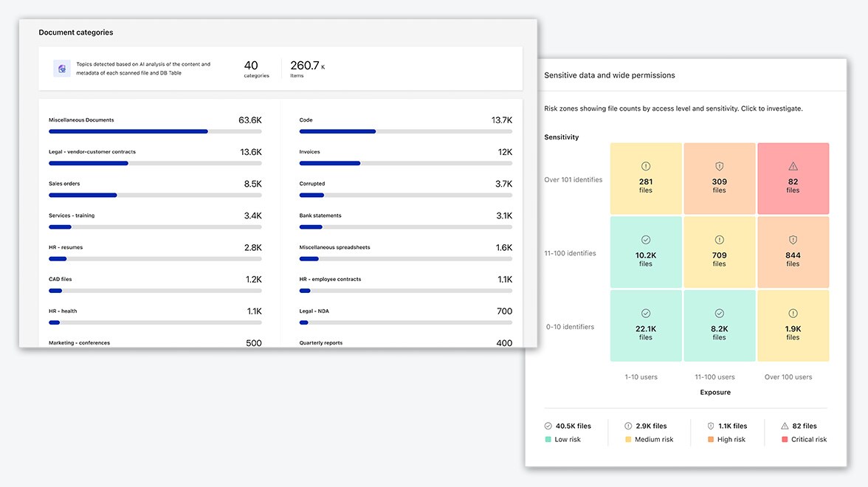
Task: Click the Code category progress bar
Action: [x=405, y=131]
